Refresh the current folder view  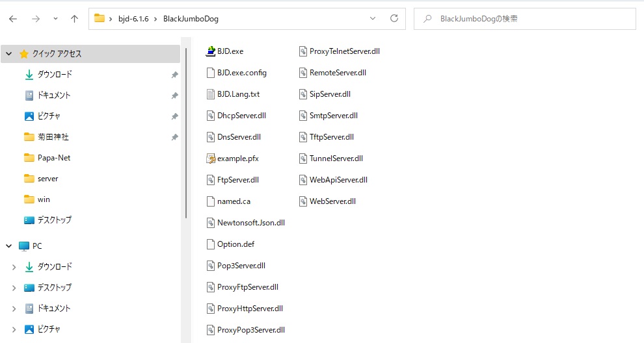[394, 18]
